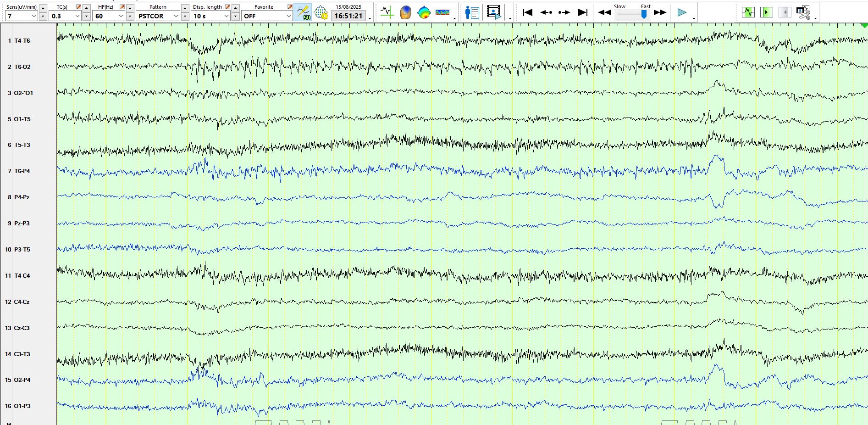This screenshot has width=868, height=425.
Task: Open the electrode montage settings icon
Action: coord(321,12)
